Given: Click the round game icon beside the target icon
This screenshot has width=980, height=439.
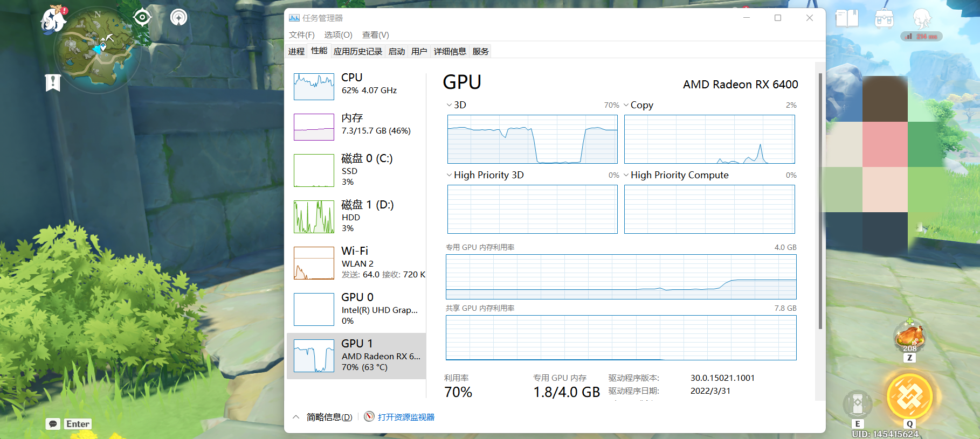Looking at the screenshot, I should pyautogui.click(x=179, y=17).
